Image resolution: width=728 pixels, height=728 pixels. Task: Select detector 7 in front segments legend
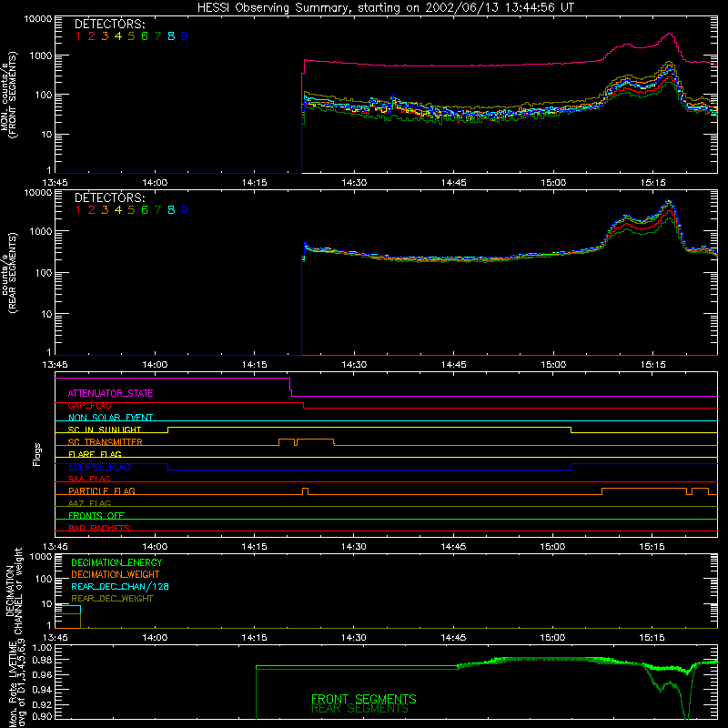coord(157,35)
